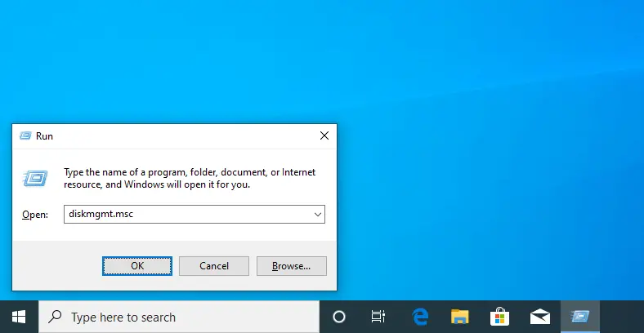Screen dimensions: 644x333
Task: Open Microsoft Store from the taskbar
Action: [x=499, y=317]
